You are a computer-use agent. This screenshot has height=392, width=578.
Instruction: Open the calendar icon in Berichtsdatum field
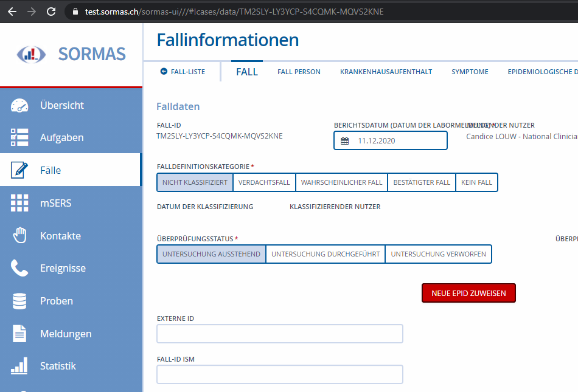(344, 141)
